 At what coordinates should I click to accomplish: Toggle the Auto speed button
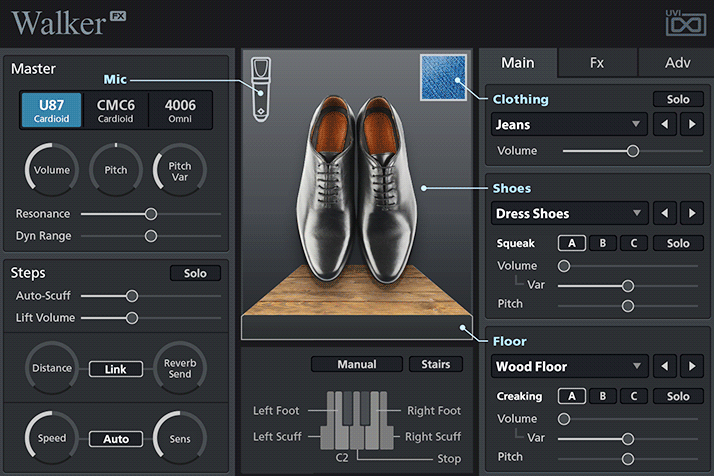click(x=115, y=439)
